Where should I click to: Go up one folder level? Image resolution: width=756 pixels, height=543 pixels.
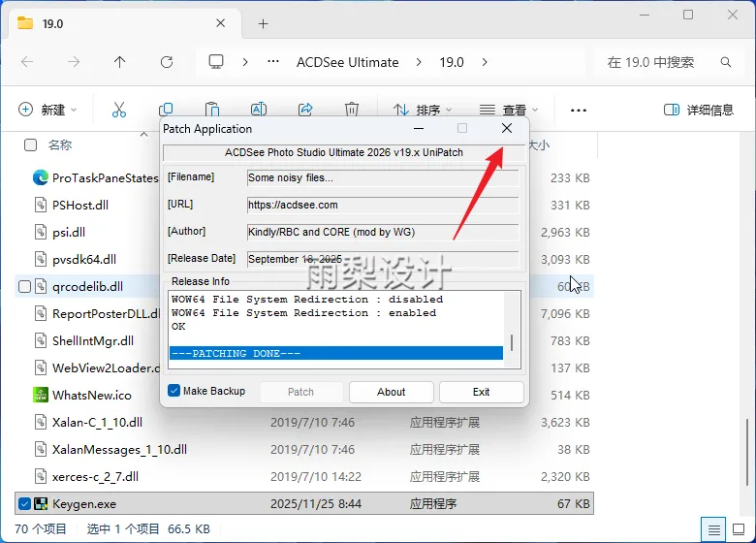[119, 62]
